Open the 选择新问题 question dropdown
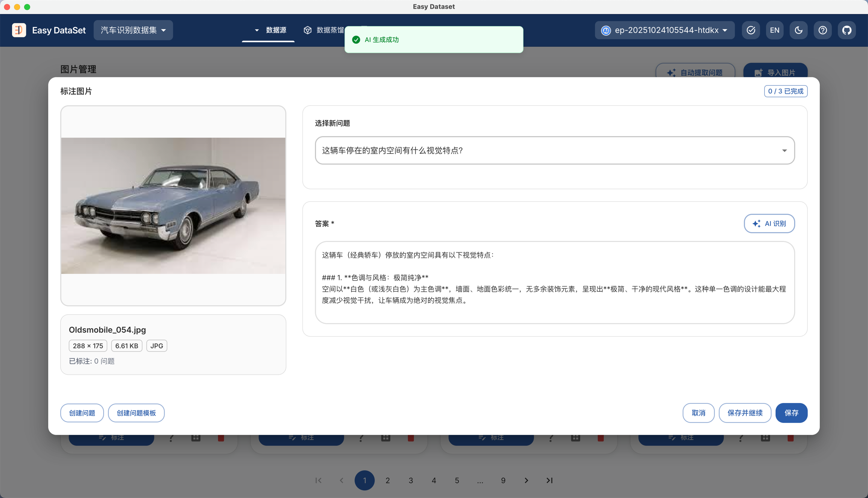868x498 pixels. [555, 150]
